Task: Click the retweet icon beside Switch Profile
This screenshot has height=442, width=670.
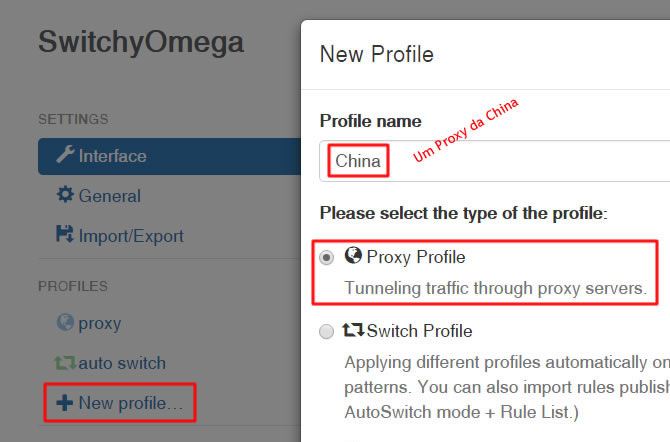Action: click(353, 330)
